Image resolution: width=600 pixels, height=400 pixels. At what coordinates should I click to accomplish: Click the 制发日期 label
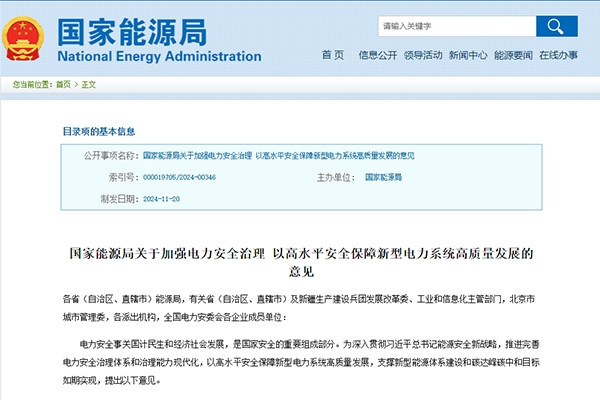coord(119,199)
